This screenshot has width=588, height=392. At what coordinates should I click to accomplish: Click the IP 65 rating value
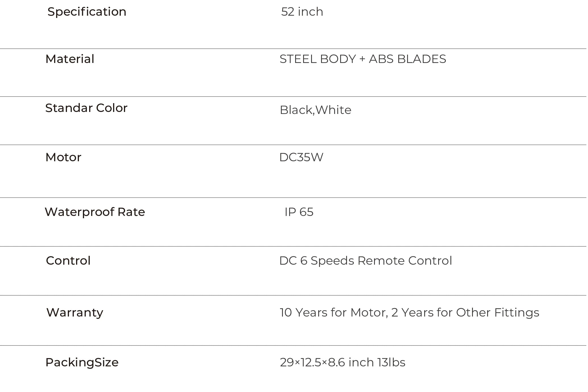click(299, 212)
